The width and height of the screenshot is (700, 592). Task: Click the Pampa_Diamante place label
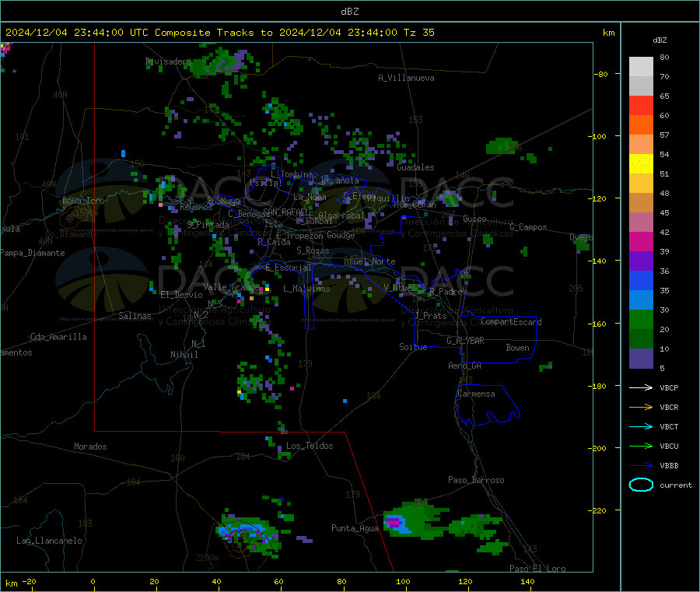(32, 253)
